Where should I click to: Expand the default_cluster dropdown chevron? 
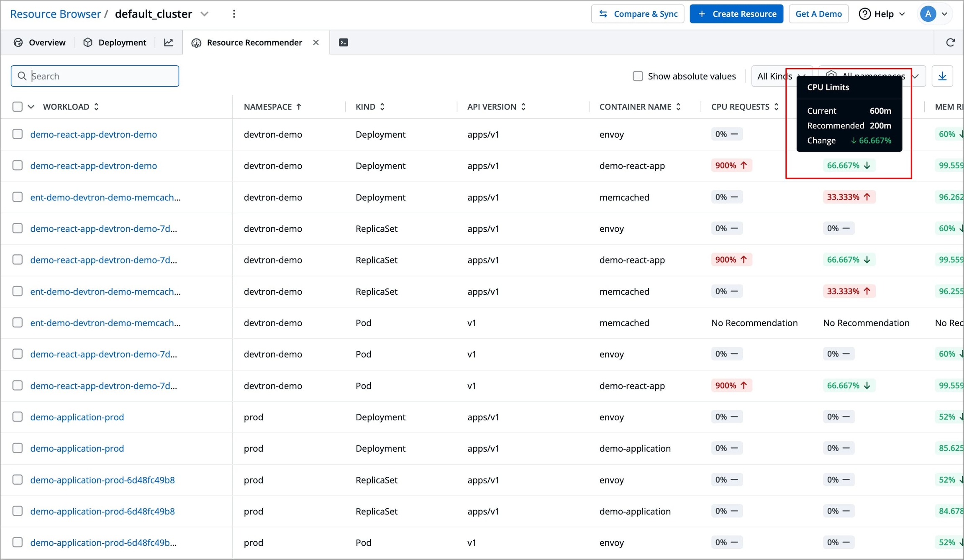(205, 14)
